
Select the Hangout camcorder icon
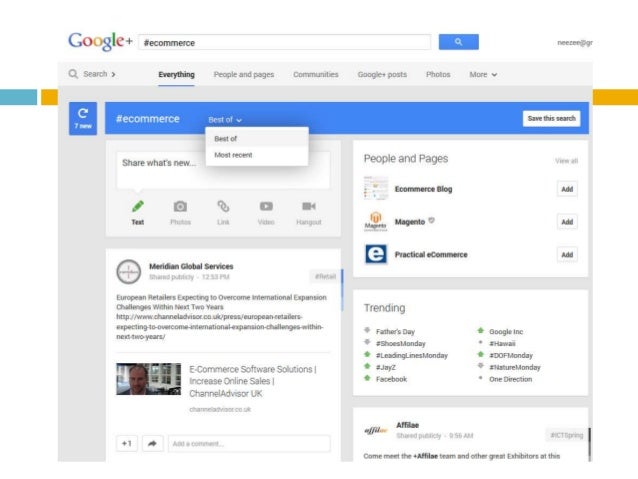pos(309,206)
